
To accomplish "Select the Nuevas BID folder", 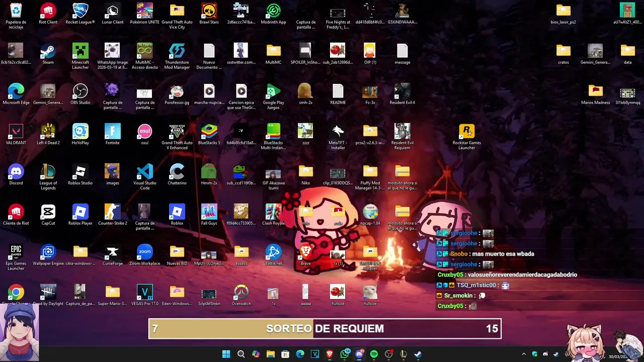I will [x=177, y=255].
